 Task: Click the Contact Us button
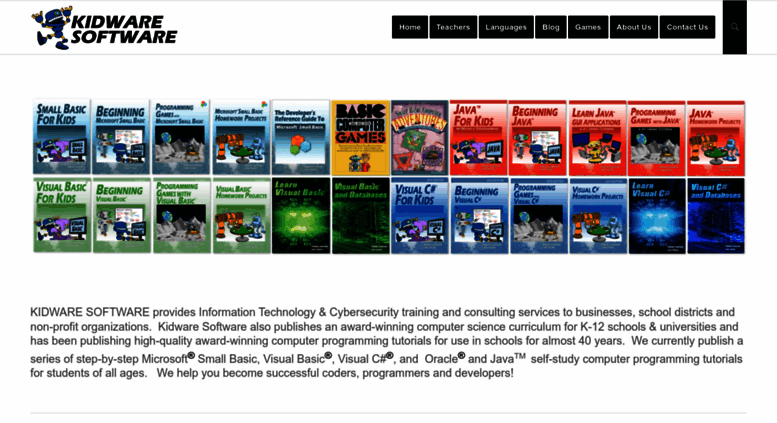point(687,27)
